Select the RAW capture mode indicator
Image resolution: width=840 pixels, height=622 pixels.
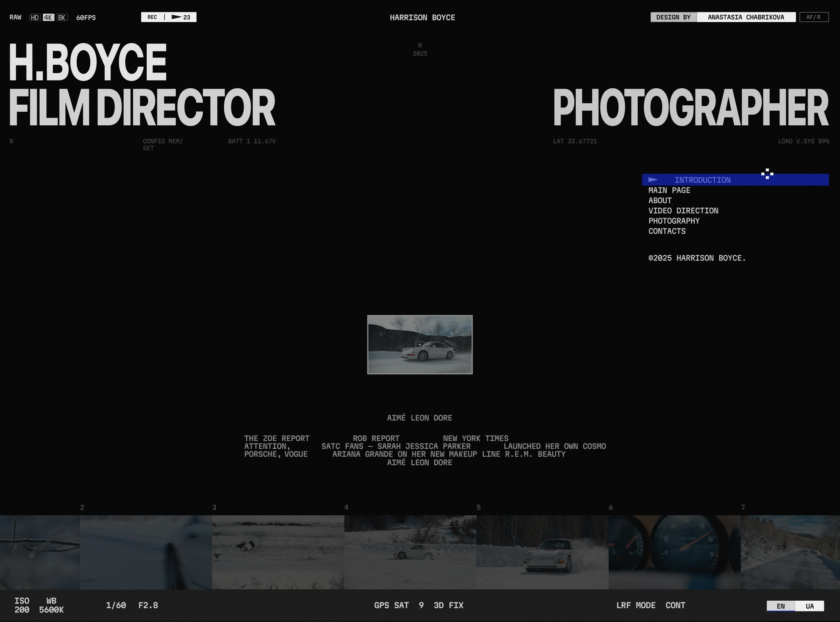[x=15, y=17]
